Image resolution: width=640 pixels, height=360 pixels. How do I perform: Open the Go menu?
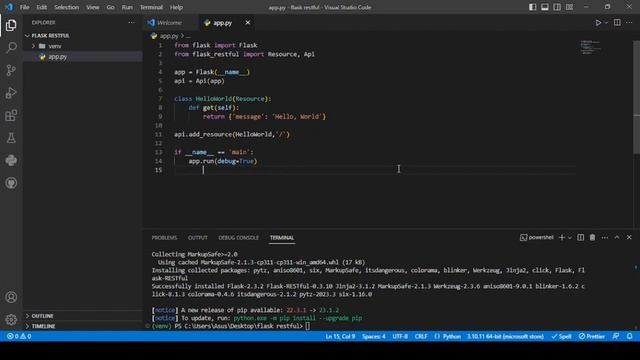[110, 7]
